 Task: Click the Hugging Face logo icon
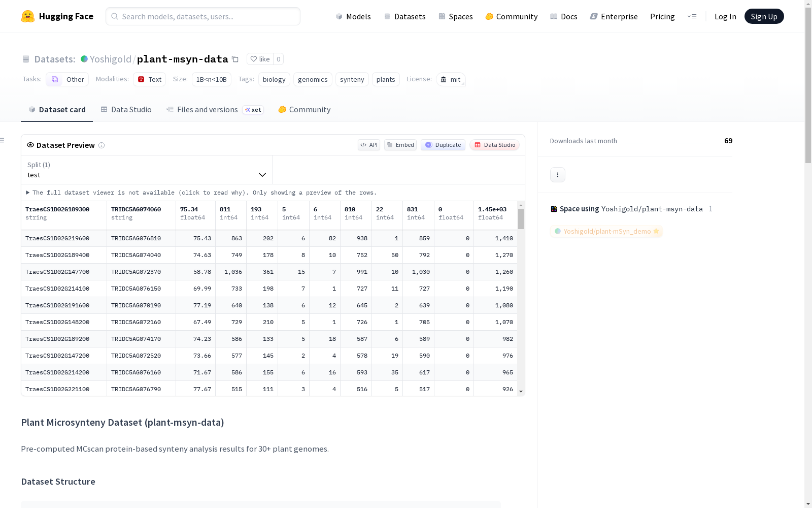pyautogui.click(x=28, y=16)
